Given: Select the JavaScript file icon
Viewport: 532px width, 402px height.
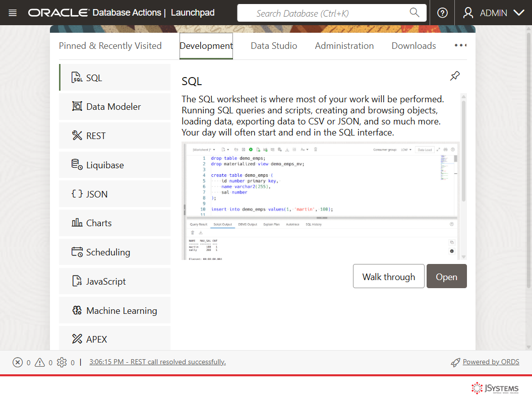Looking at the screenshot, I should (x=77, y=281).
